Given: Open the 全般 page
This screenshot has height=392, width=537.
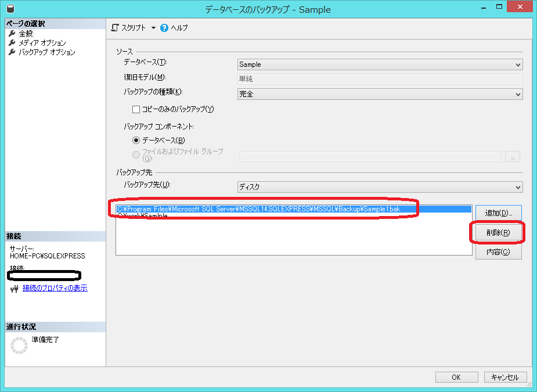Looking at the screenshot, I should (x=26, y=33).
